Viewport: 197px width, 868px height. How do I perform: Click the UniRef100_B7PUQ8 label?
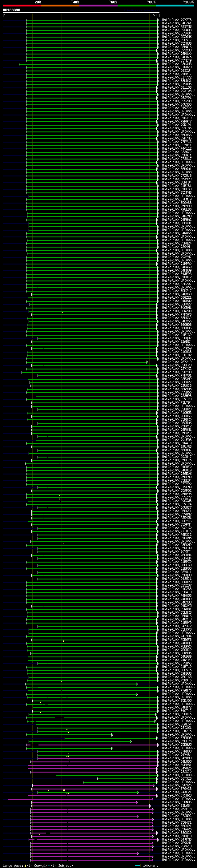[176, 738]
